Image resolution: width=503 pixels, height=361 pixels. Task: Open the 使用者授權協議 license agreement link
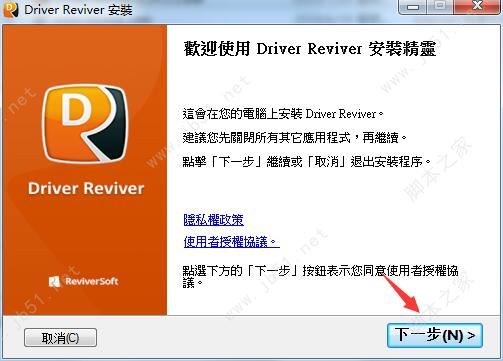(x=231, y=242)
